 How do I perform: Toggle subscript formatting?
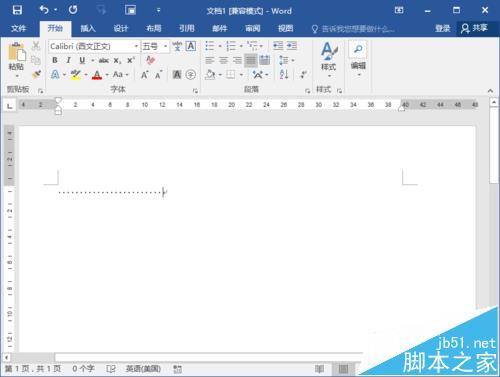pos(117,60)
